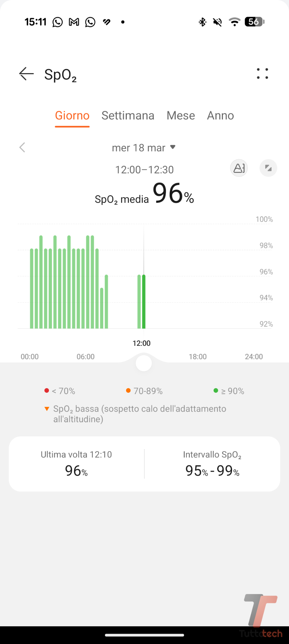Tap the Ultima volta 12:10 reading
This screenshot has width=289, height=644.
pyautogui.click(x=76, y=464)
